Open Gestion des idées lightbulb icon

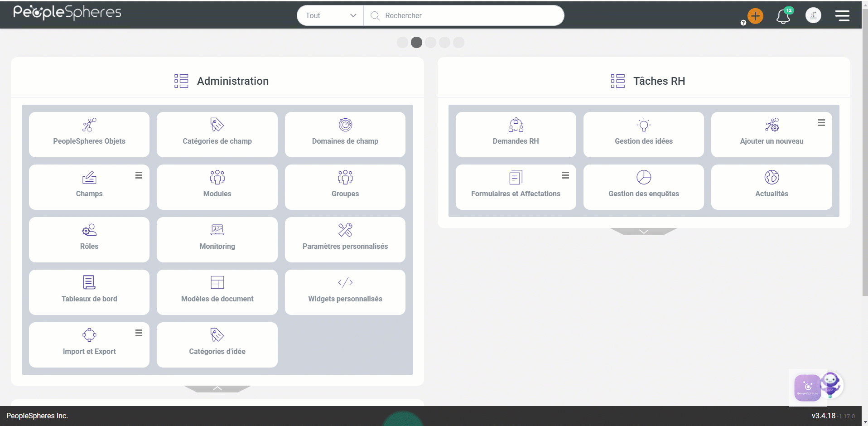coord(644,125)
